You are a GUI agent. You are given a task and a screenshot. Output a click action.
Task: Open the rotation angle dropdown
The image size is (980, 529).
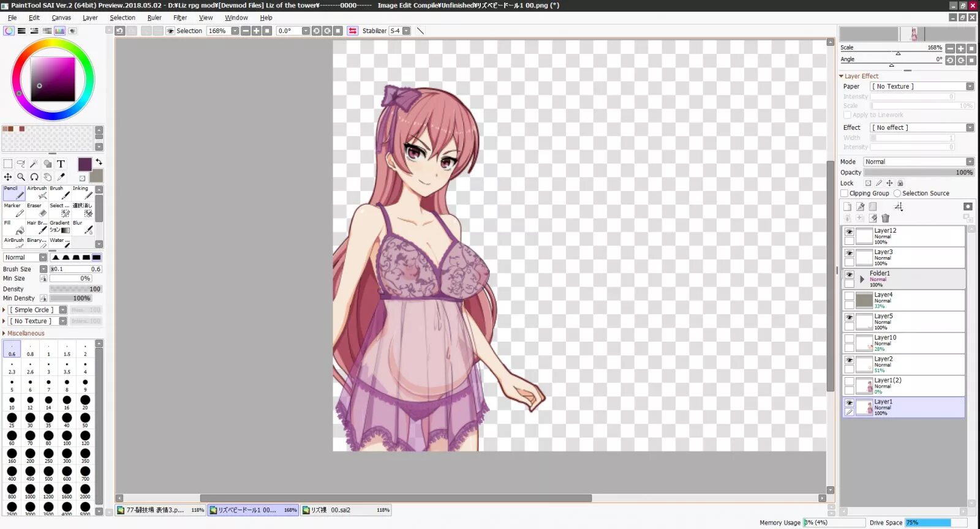[x=306, y=31]
